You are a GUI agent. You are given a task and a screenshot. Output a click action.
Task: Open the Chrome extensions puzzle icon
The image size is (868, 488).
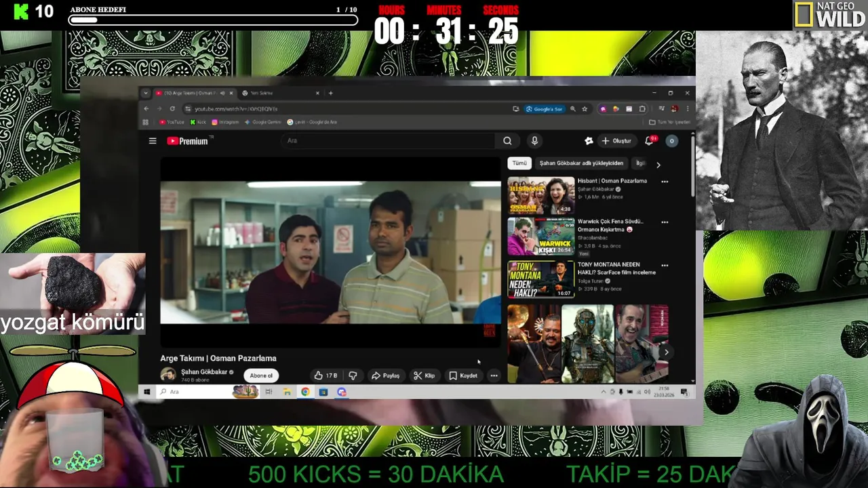(642, 108)
